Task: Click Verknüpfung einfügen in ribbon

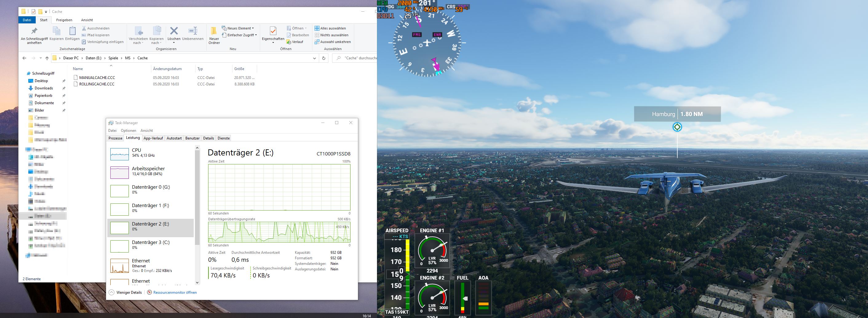Action: pos(102,42)
